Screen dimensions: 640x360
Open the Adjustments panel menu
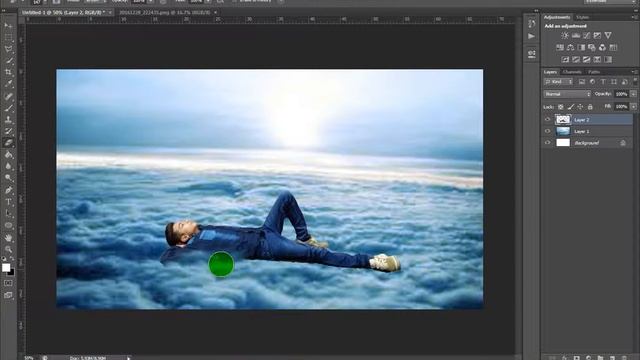(x=634, y=17)
